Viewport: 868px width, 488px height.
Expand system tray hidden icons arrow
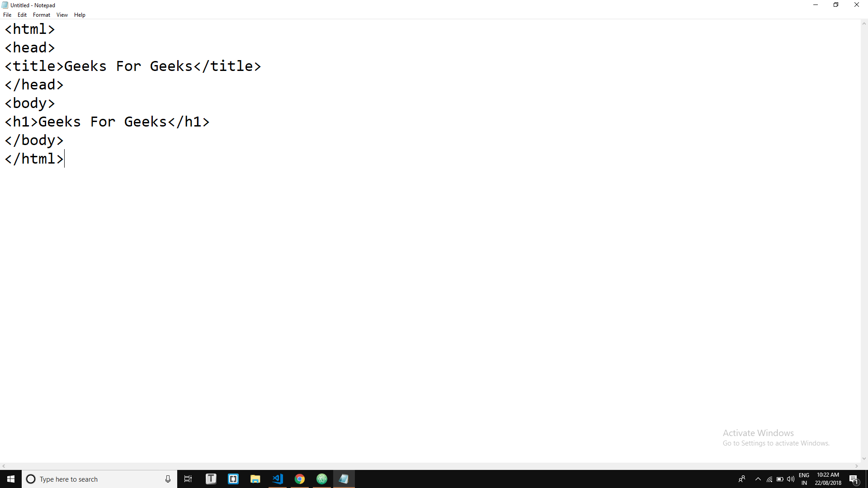[757, 479]
